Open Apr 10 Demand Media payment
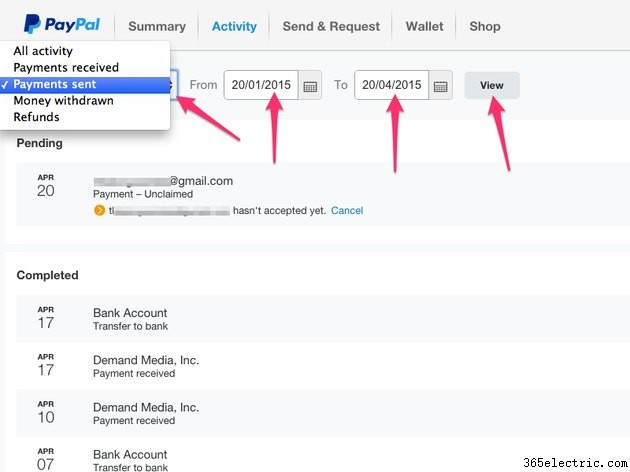630x472 pixels. pyautogui.click(x=323, y=413)
